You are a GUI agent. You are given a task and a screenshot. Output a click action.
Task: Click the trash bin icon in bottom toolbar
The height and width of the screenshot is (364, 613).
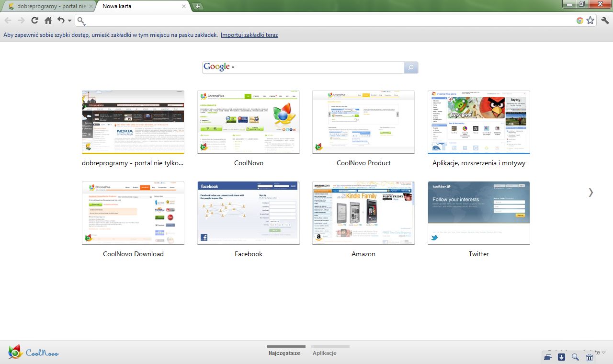tap(590, 357)
